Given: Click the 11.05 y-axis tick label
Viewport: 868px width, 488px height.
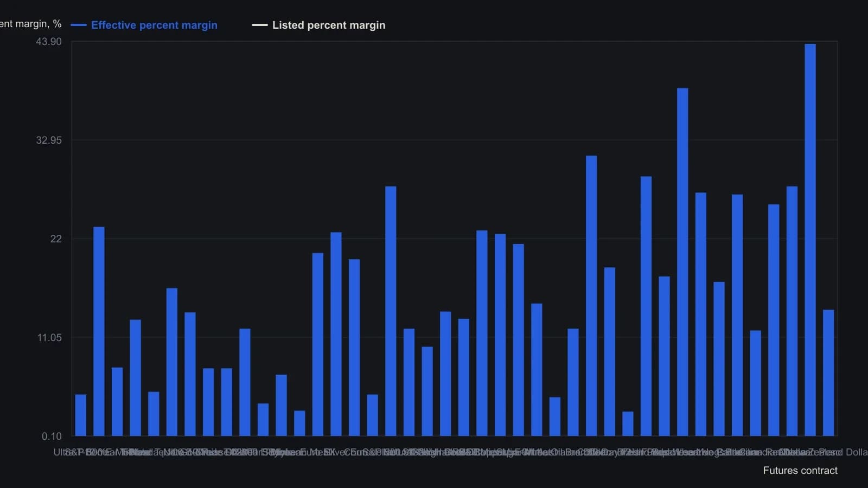Looking at the screenshot, I should point(49,338).
